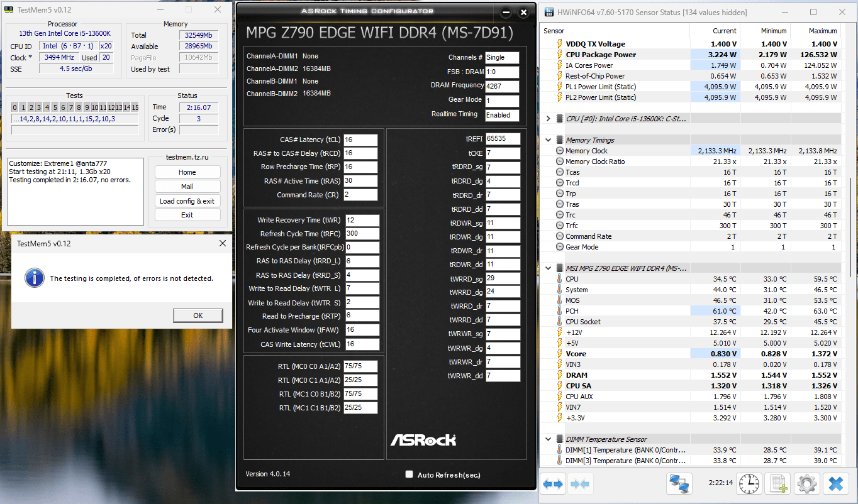Enable Auto Refresh checkbox in Timing Configurator

[409, 474]
